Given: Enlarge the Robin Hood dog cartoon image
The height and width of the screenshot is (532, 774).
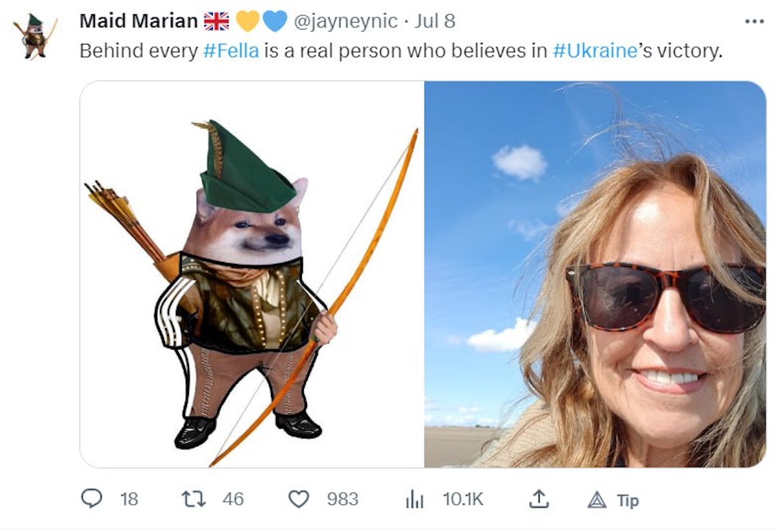Looking at the screenshot, I should click(x=252, y=274).
